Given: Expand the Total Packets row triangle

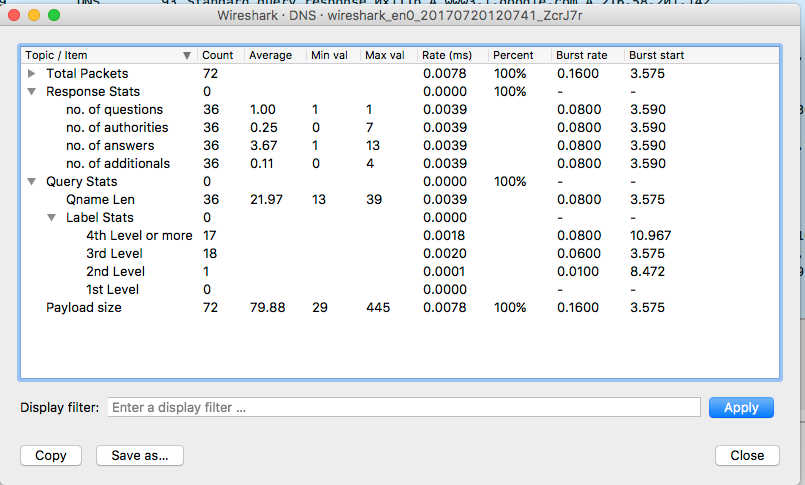Looking at the screenshot, I should (32, 74).
